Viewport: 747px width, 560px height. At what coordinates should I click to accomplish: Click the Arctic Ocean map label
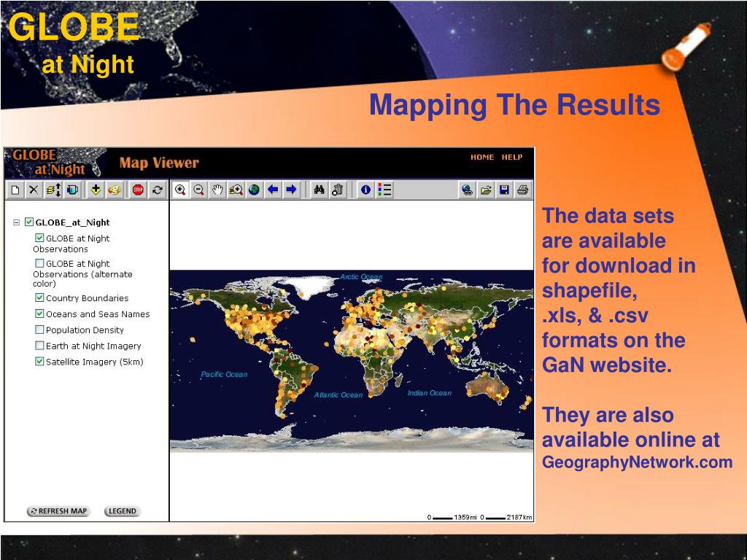point(361,276)
